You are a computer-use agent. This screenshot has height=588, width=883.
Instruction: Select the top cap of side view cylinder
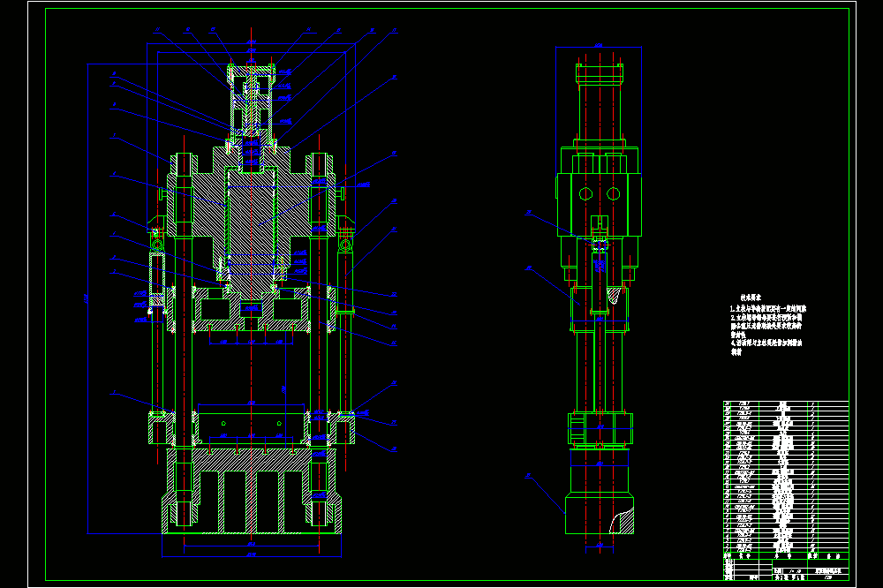(600, 72)
